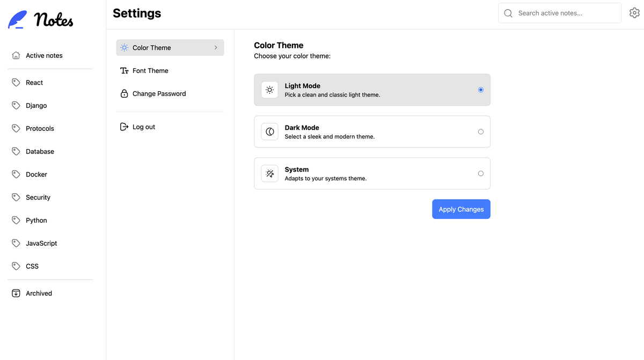This screenshot has width=644, height=360.
Task: Enable Dark Mode via its radio button
Action: [480, 131]
